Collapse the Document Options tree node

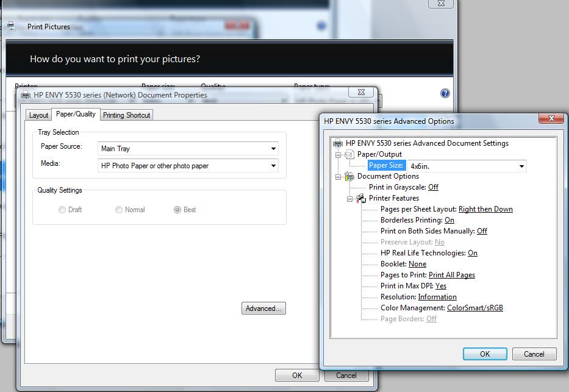[338, 177]
